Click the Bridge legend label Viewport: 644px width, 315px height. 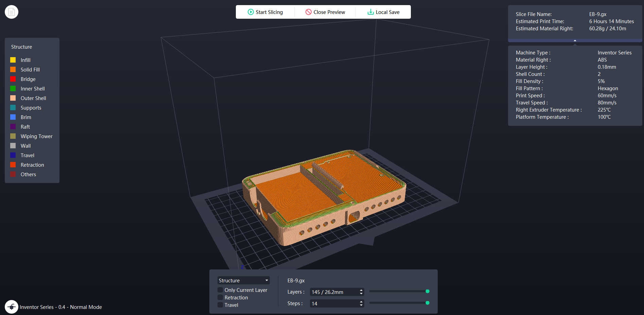tap(28, 79)
